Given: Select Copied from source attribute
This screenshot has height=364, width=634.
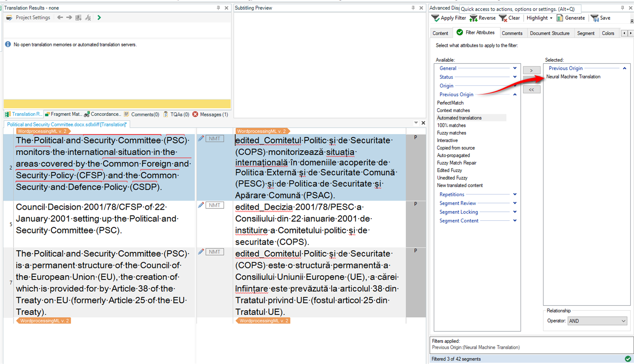Looking at the screenshot, I should point(456,148).
